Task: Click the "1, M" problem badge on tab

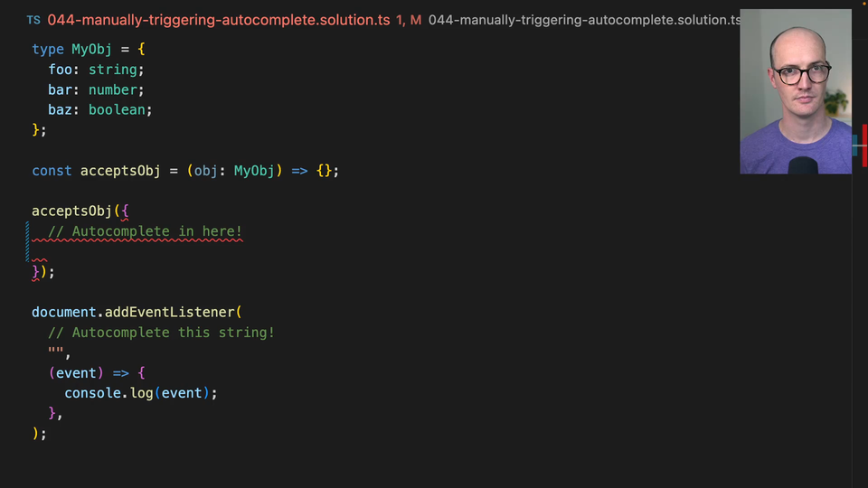Action: (x=409, y=20)
